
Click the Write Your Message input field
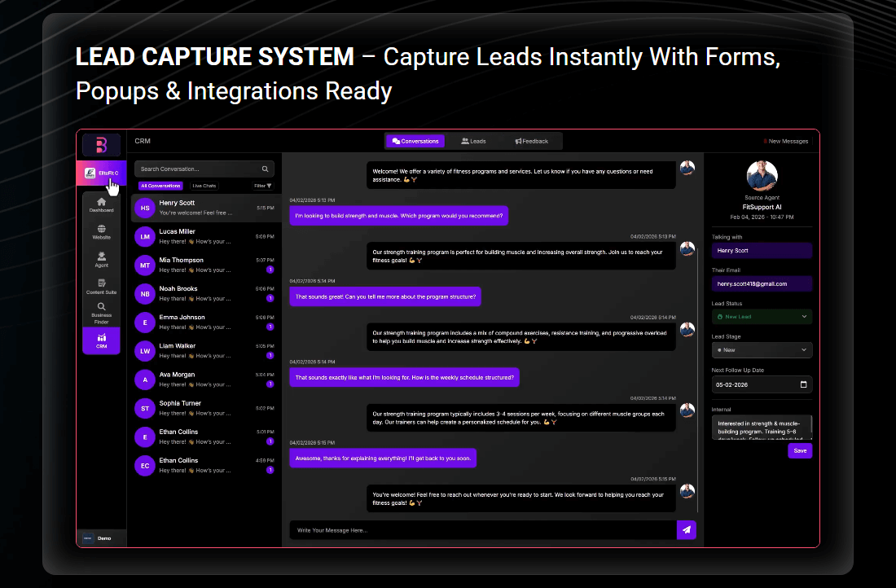point(482,530)
